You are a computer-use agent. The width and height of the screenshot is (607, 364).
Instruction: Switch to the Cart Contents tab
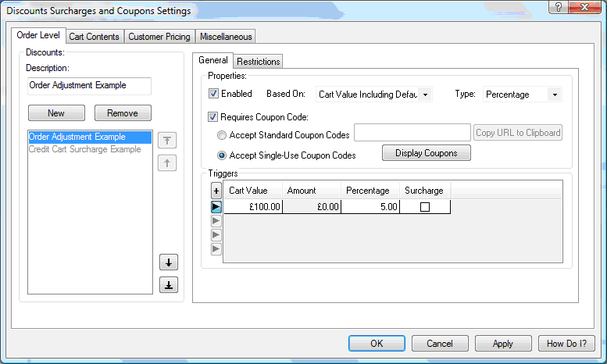[x=94, y=37]
